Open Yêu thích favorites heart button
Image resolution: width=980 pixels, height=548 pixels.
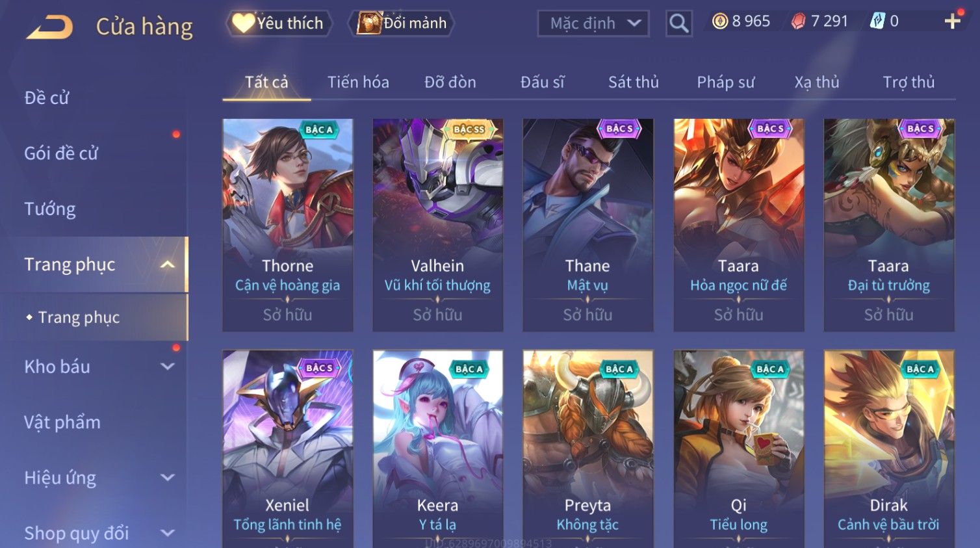(279, 23)
